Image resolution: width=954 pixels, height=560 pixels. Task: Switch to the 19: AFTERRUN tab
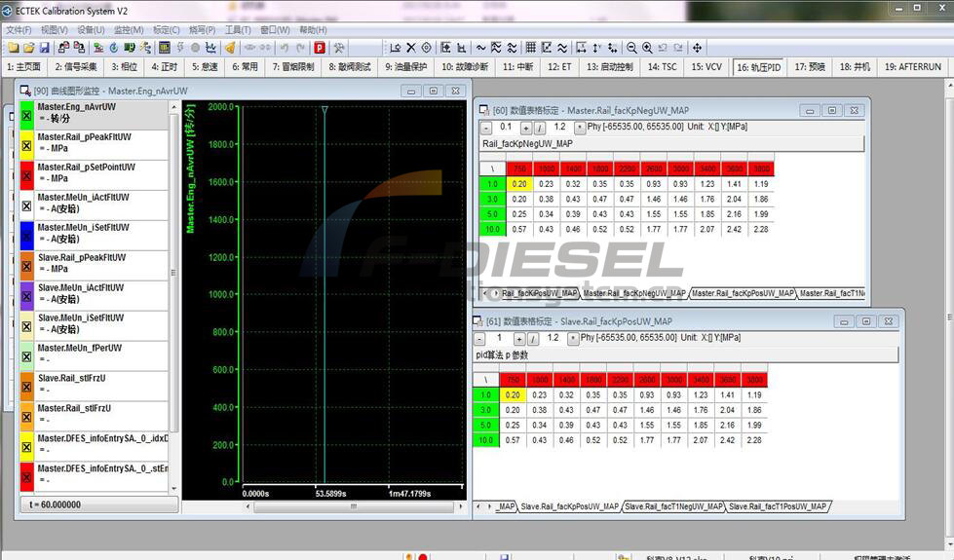[x=913, y=67]
